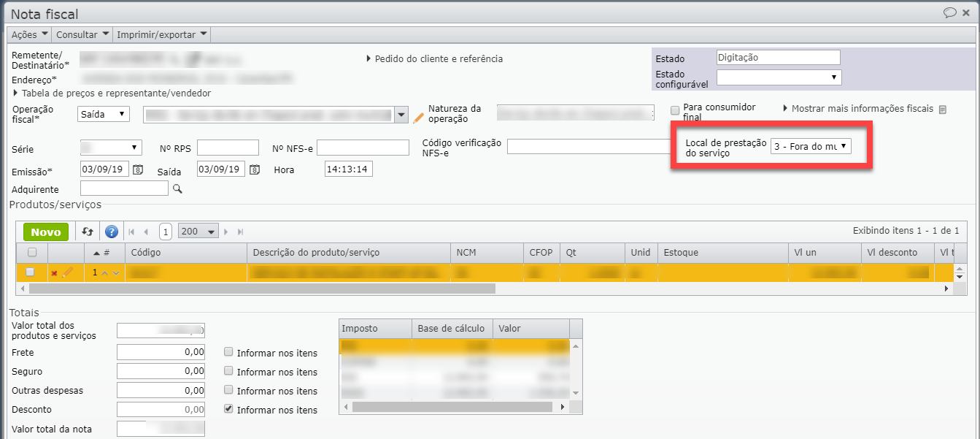Click the Frete value field
980x439 pixels.
pos(161,352)
